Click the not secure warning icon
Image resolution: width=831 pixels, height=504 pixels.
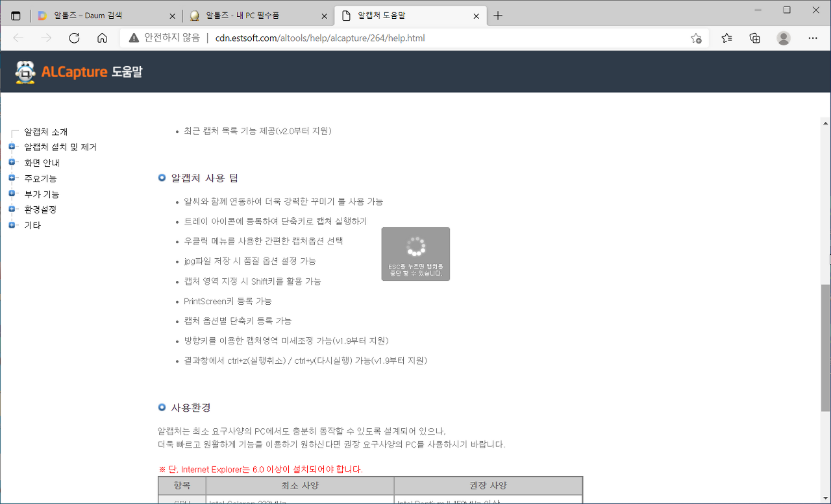[x=134, y=38]
